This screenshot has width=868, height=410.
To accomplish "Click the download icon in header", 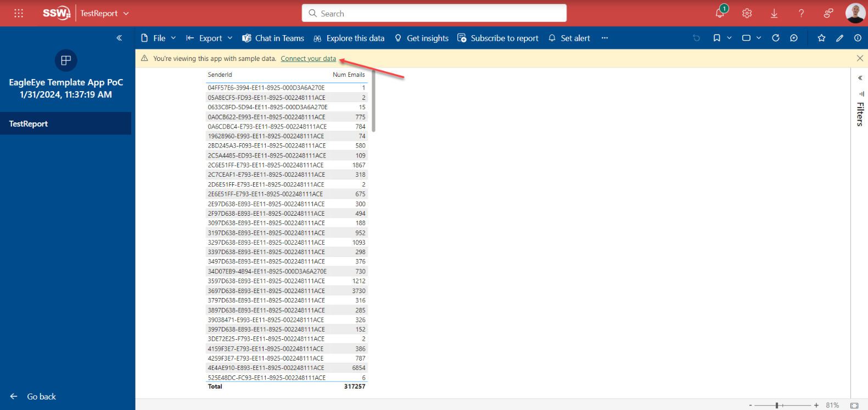I will coord(774,13).
